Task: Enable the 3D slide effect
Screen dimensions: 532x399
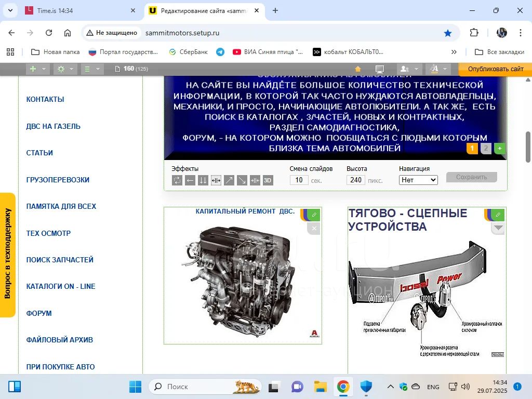Action: pos(268,180)
